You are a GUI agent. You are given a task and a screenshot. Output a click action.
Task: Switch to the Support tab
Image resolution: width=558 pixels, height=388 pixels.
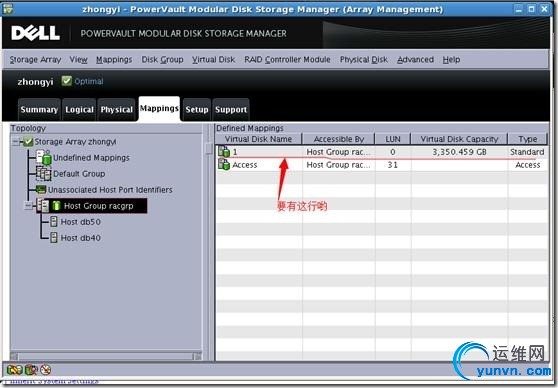[x=231, y=110]
